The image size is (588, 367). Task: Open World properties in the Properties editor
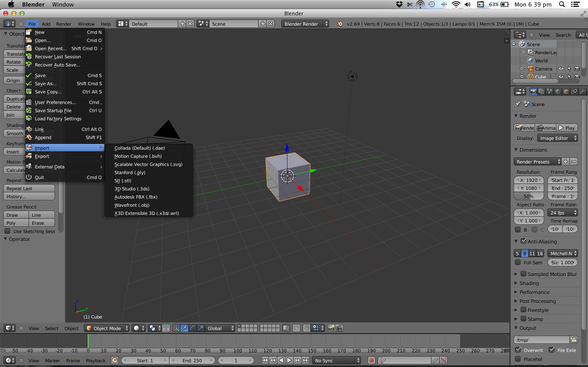click(x=558, y=92)
